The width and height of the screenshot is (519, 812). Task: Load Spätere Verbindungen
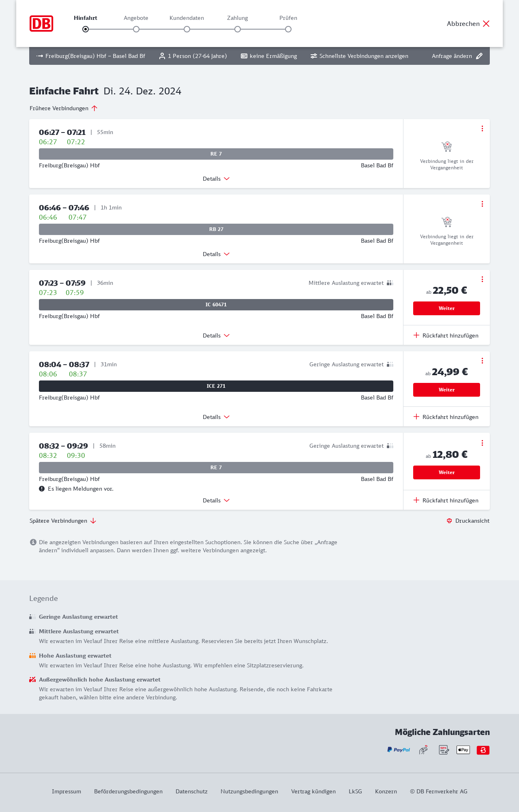pyautogui.click(x=63, y=521)
